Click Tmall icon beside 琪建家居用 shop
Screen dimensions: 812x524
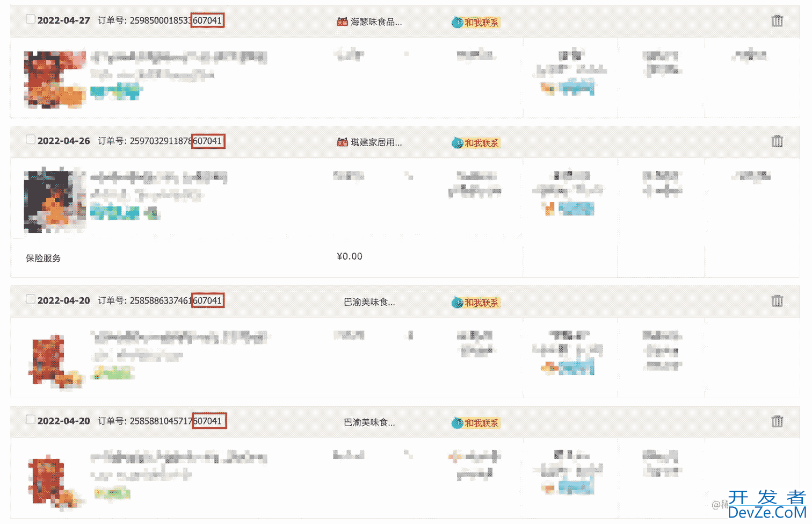[x=342, y=142]
